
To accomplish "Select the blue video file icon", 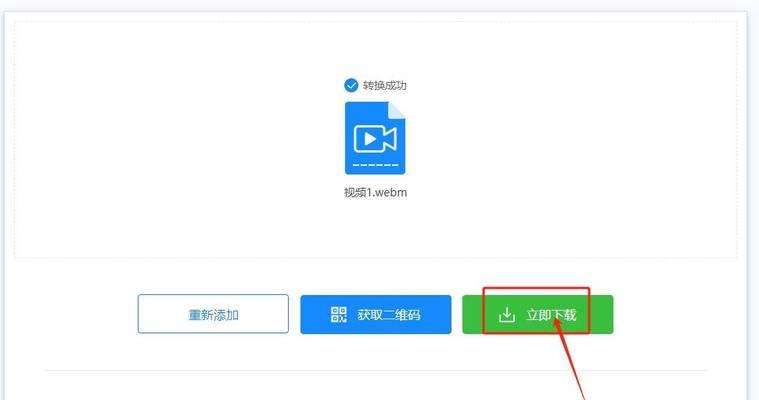I will 375,138.
